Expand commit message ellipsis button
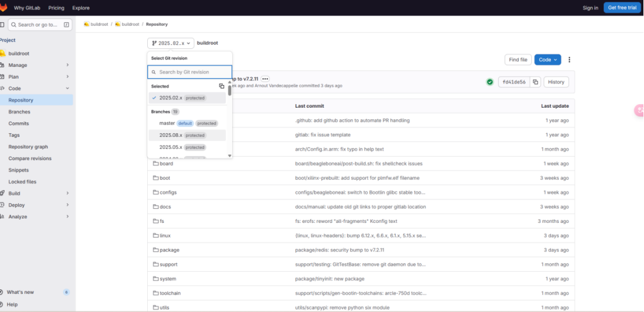 tap(265, 79)
